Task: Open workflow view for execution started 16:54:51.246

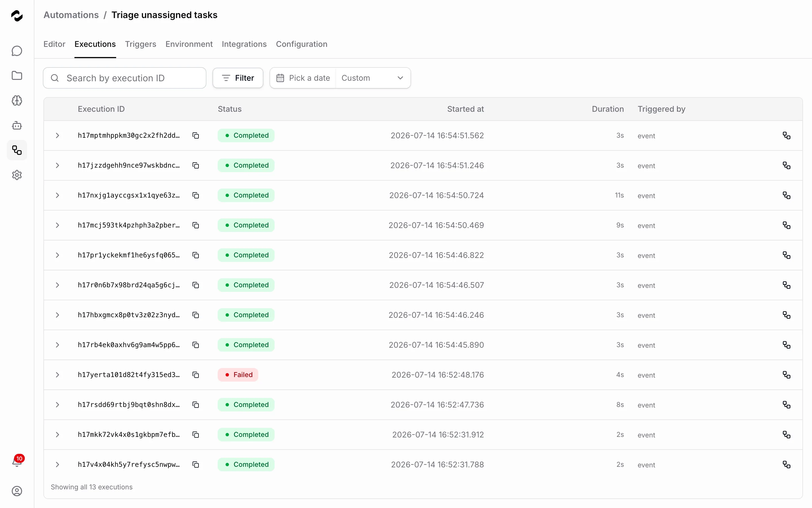Action: coord(787,165)
